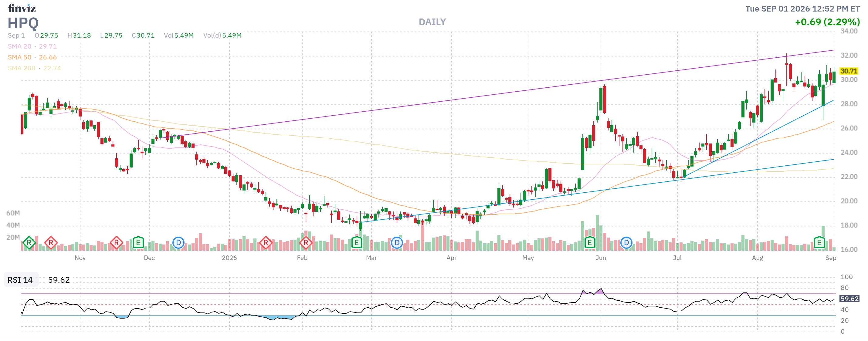Open the green E earnings marker in late August
The height and width of the screenshot is (341, 868).
[819, 243]
